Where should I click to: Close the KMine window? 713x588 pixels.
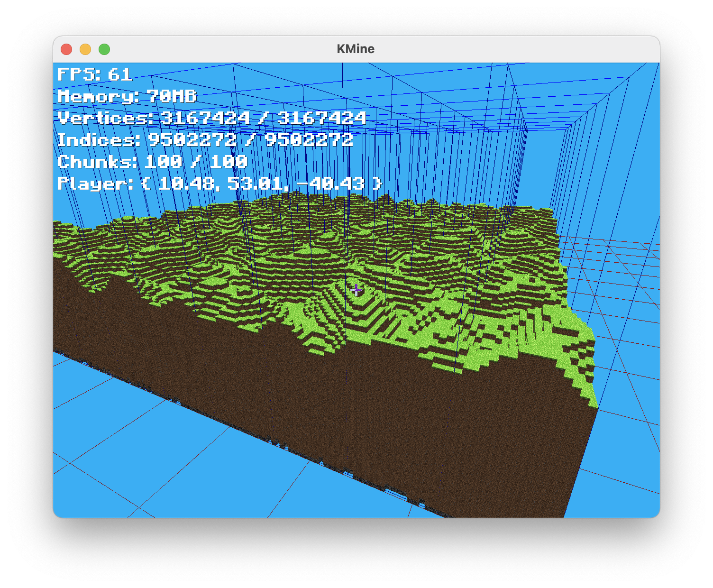(66, 49)
